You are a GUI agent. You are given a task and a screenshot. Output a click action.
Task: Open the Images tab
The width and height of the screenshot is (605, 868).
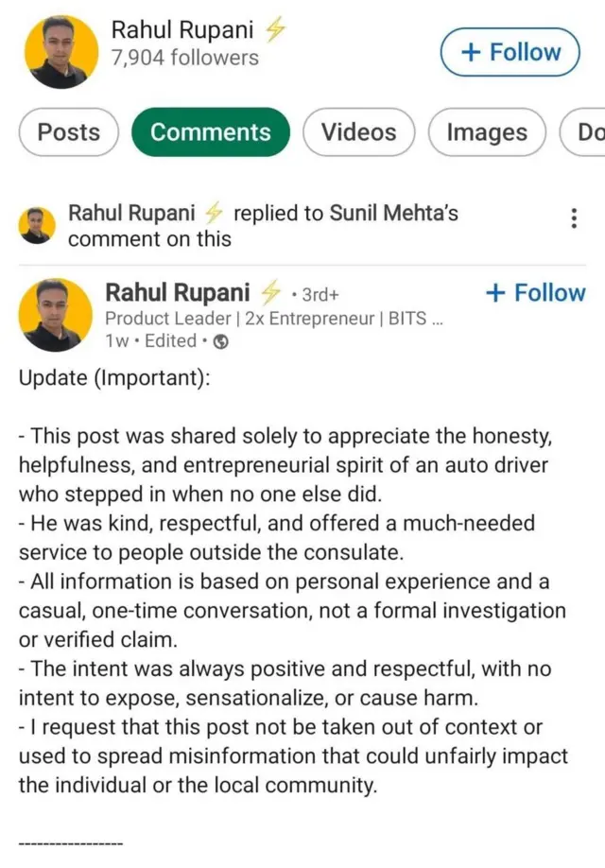click(x=487, y=132)
